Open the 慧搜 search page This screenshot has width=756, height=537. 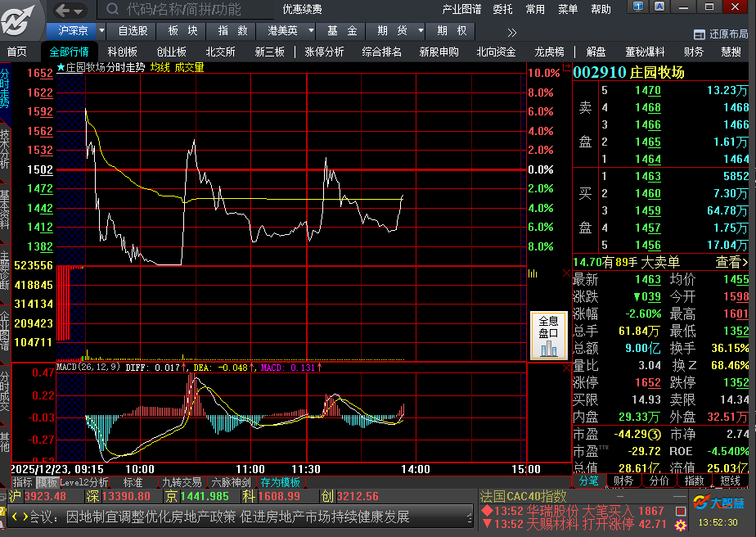tap(731, 52)
